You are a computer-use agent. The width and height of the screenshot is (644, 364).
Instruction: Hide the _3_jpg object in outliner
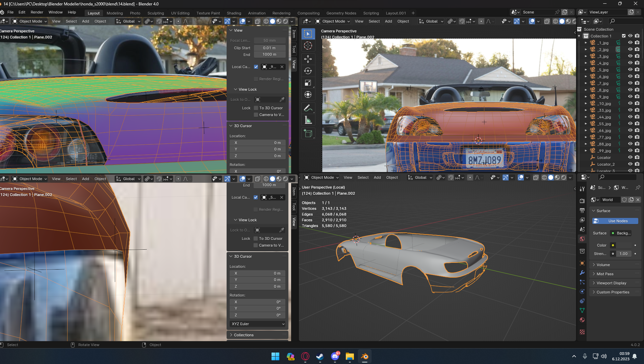tap(630, 56)
